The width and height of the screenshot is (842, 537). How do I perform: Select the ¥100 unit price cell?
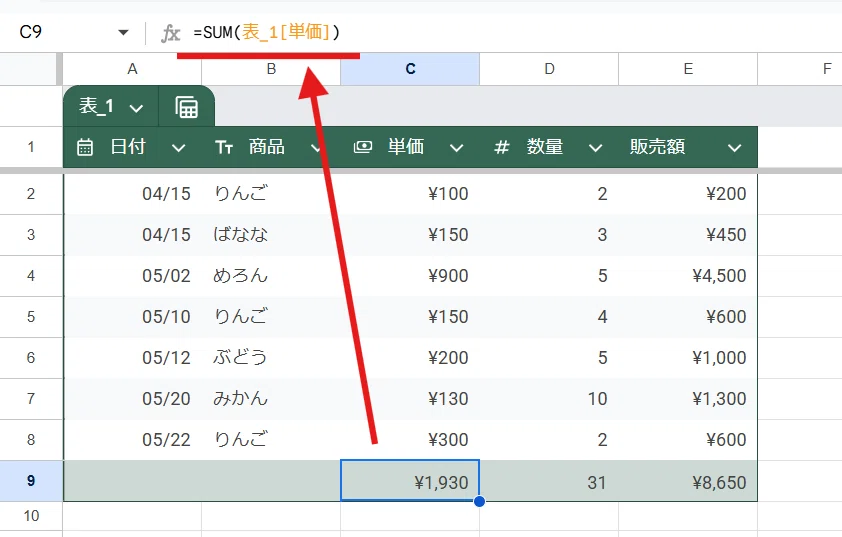coord(410,194)
